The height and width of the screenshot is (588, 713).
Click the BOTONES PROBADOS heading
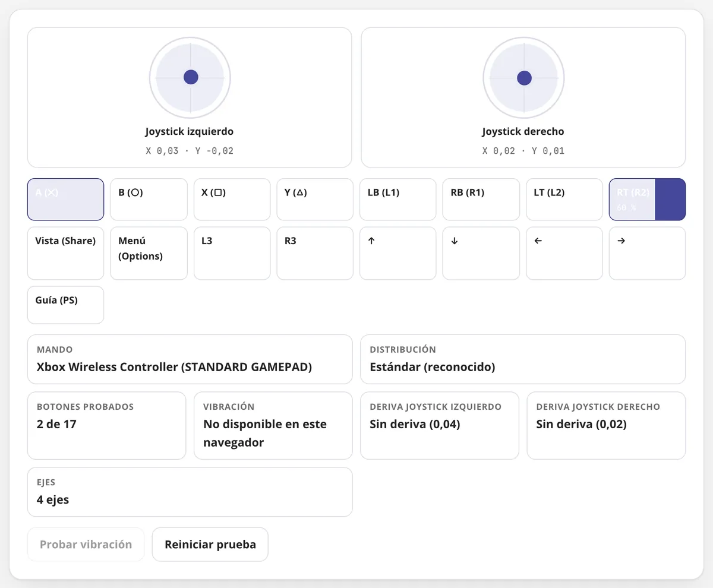(85, 407)
